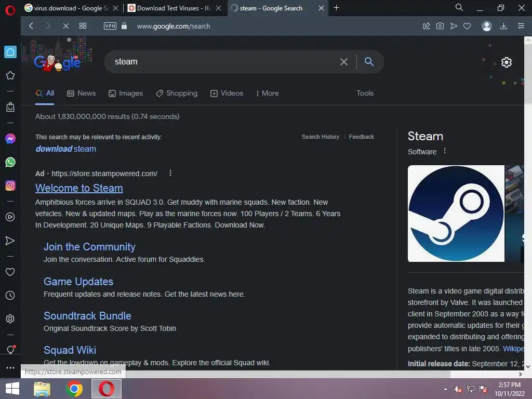Screen dimensions: 532x399
Task: Open the Easy Setup sliders icon
Action: [x=521, y=26]
